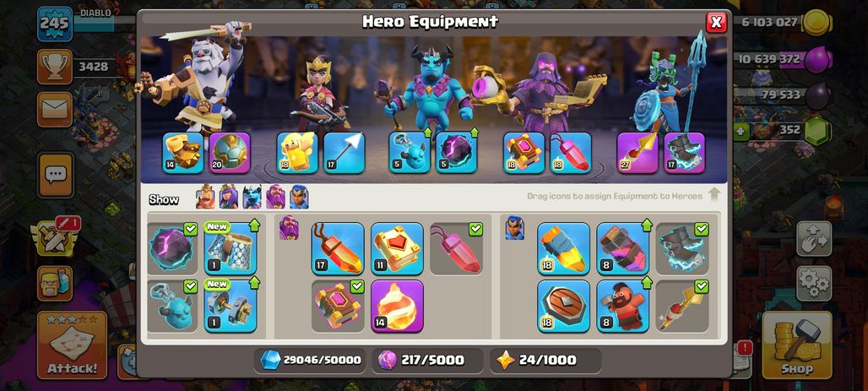
Task: Open the new Metal Pants equipment at level 1
Action: [231, 248]
